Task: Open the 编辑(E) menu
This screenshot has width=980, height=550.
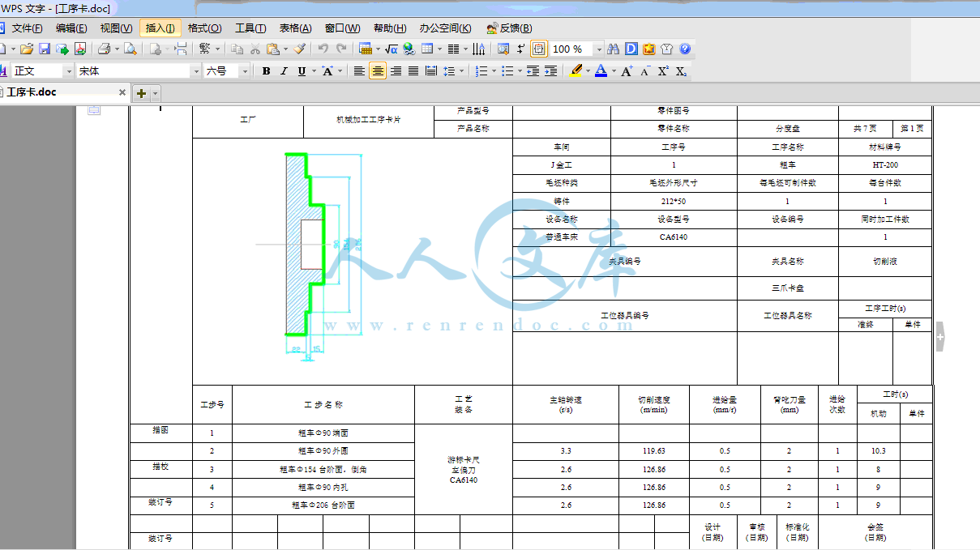Action: pyautogui.click(x=71, y=28)
